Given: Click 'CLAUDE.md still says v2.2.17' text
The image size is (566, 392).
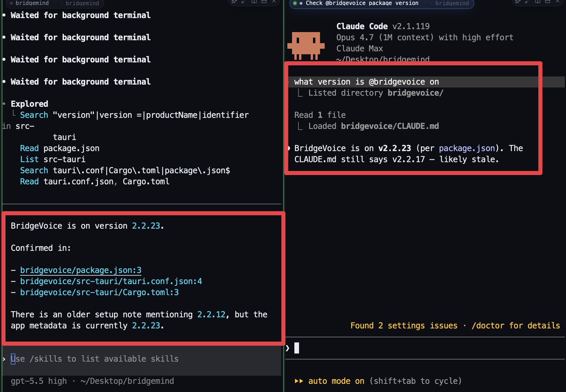Looking at the screenshot, I should (360, 159).
